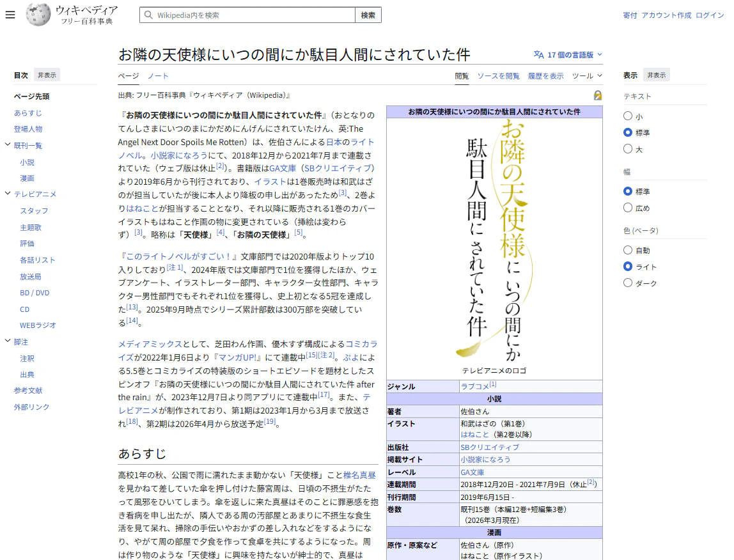Screen dimensions: 734x560
Task: Open SBクリエイティブ link in infobox
Action: click(490, 447)
